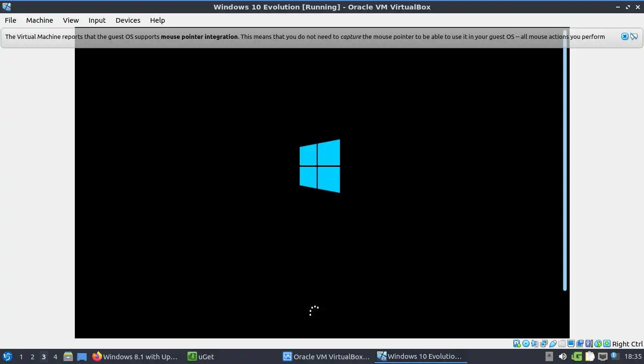Click the removable media eject tray icon
This screenshot has width=644, height=364.
(x=549, y=356)
